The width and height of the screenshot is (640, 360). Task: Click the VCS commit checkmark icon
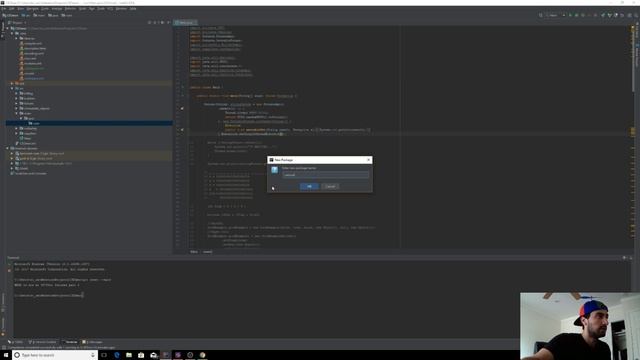click(609, 15)
